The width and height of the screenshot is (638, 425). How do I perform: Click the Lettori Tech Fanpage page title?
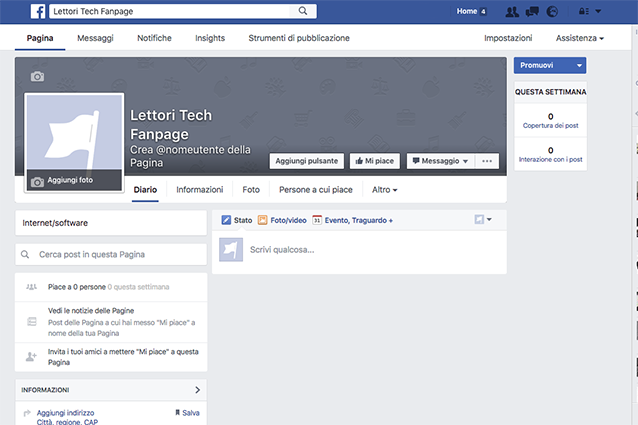(171, 125)
